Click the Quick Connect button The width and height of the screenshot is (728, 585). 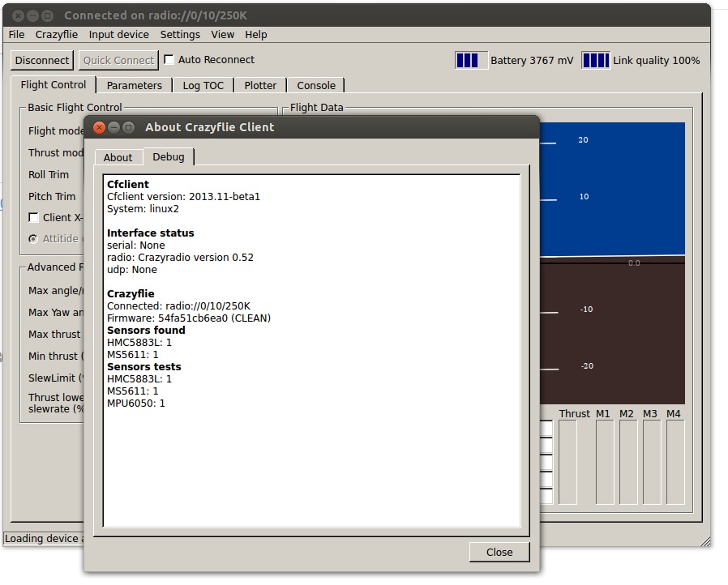tap(118, 60)
